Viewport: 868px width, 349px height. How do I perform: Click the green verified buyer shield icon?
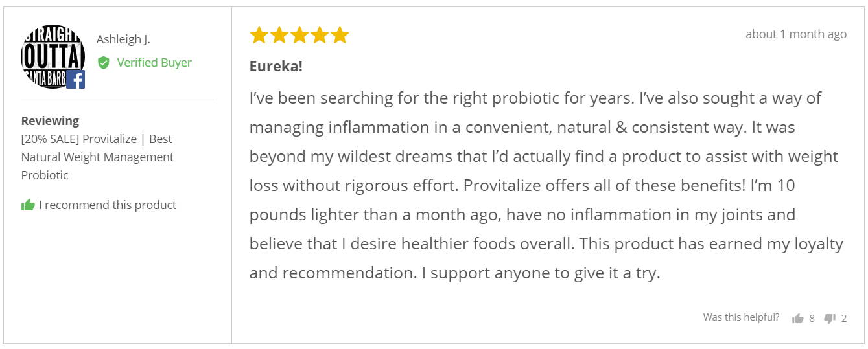pyautogui.click(x=104, y=62)
